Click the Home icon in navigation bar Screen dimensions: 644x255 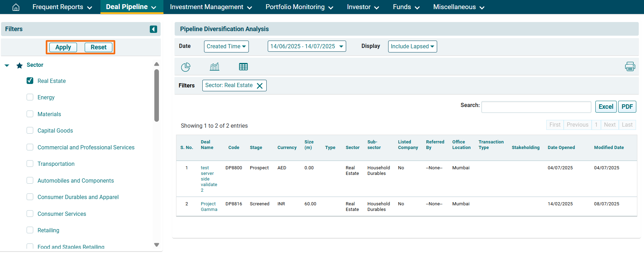coord(16,7)
